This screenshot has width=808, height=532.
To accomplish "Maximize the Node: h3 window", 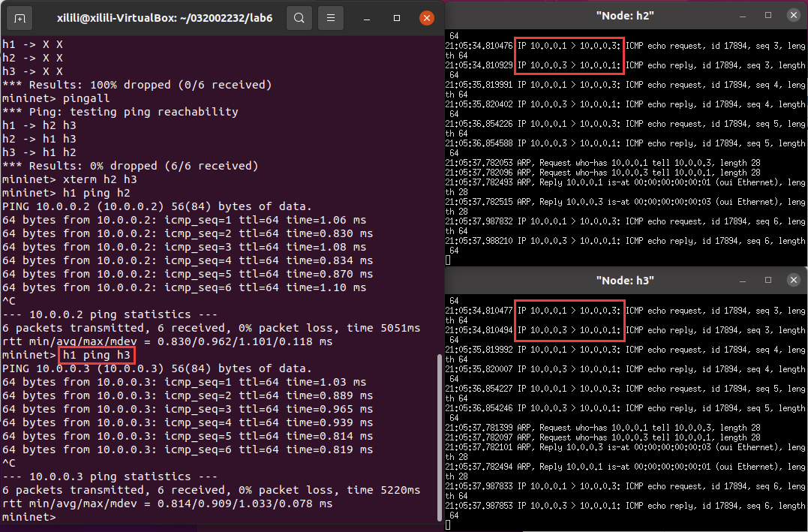I will pyautogui.click(x=767, y=281).
